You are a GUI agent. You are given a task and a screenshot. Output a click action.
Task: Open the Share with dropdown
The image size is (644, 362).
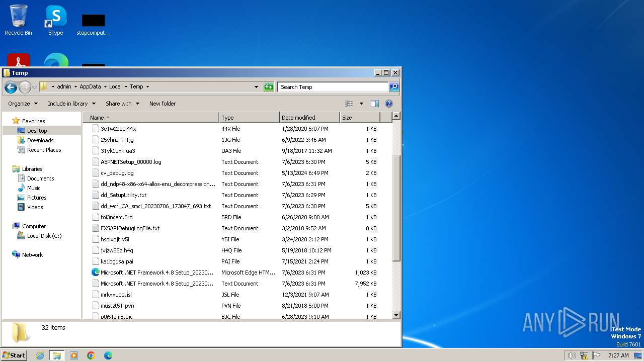[122, 104]
